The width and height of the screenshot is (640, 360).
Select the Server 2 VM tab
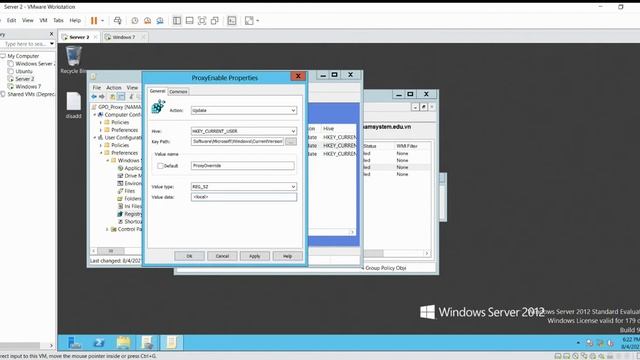click(79, 37)
